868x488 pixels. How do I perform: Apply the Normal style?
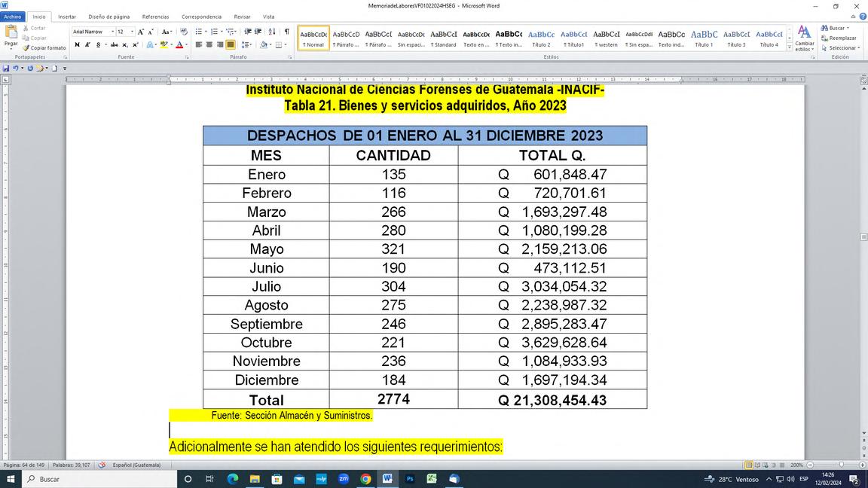[313, 38]
